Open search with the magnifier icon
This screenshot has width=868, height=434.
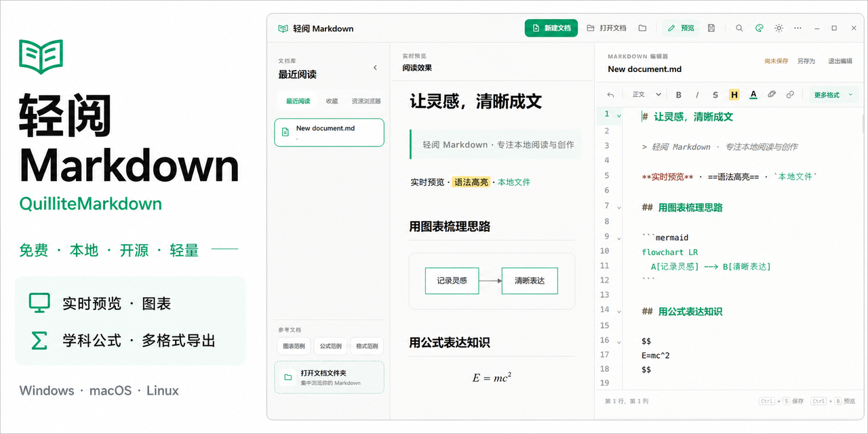[x=739, y=28]
